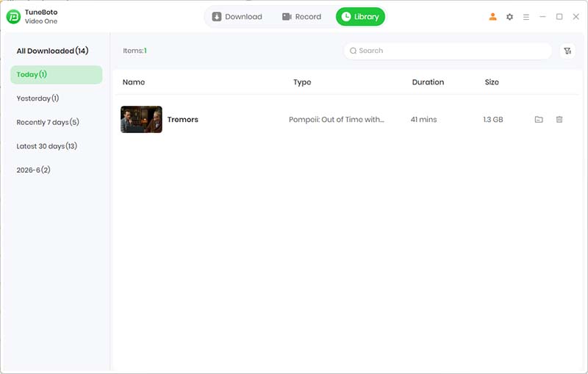The image size is (588, 374).
Task: Switch to the Download tab
Action: pos(237,17)
